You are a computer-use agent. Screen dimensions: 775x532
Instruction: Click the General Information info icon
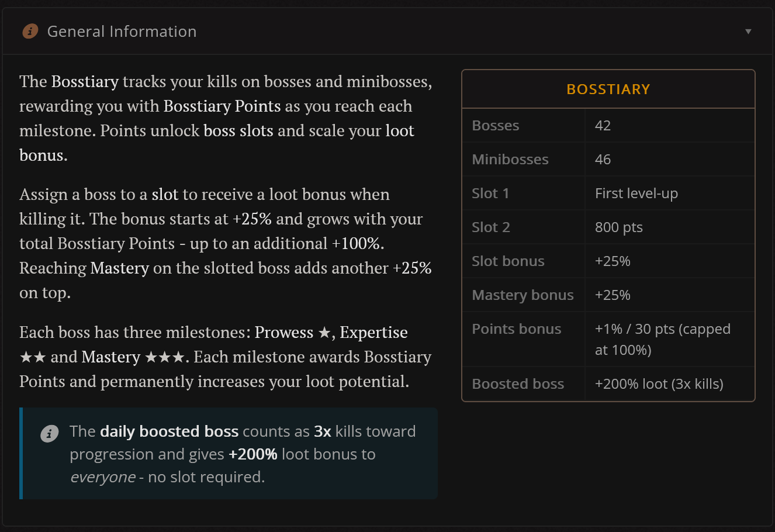click(x=30, y=31)
